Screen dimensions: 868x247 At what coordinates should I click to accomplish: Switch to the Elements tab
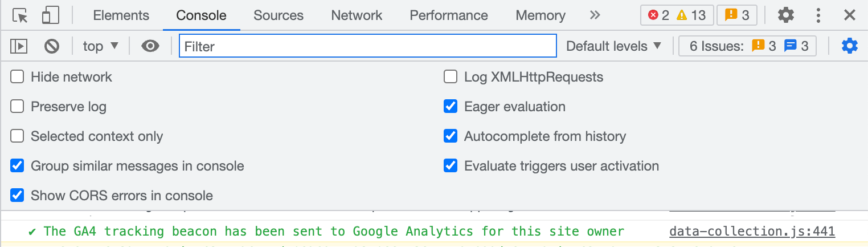tap(121, 15)
